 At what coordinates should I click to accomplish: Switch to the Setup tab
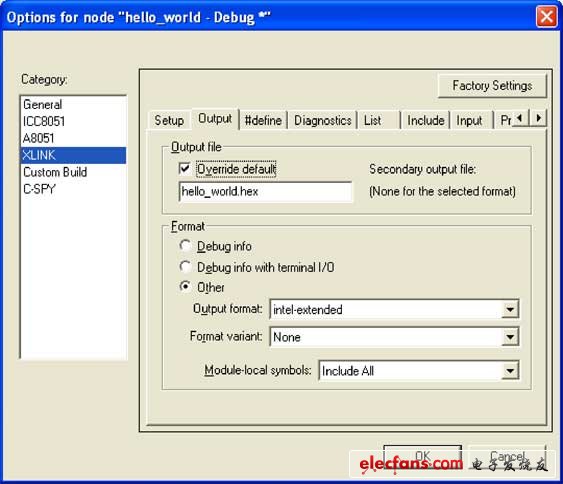169,120
